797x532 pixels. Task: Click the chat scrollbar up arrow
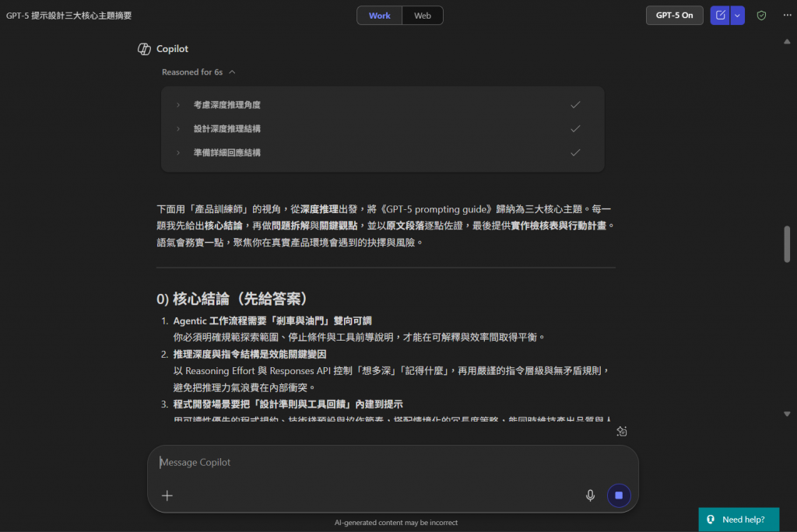(787, 42)
